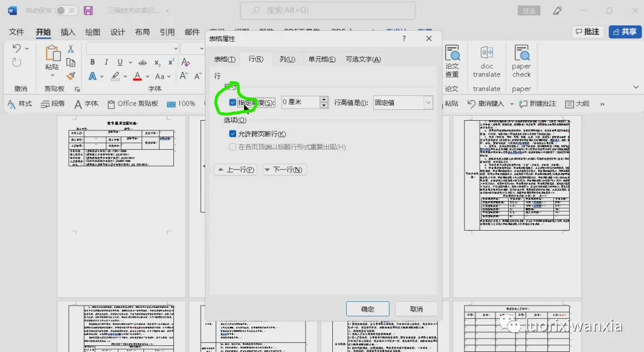Click the disabled 在各页顶端以标题行形式重复出现 checkbox

point(233,147)
